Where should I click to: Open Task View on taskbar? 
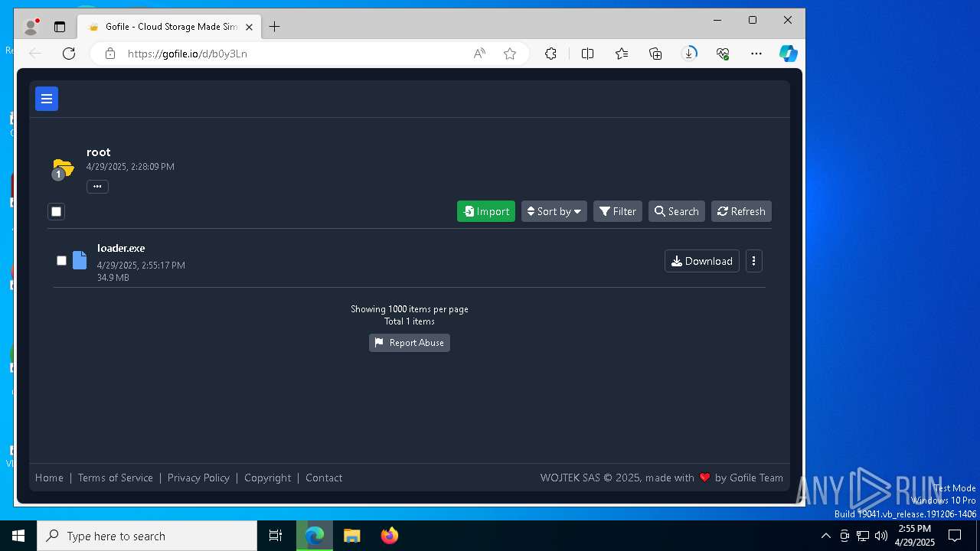(276, 536)
